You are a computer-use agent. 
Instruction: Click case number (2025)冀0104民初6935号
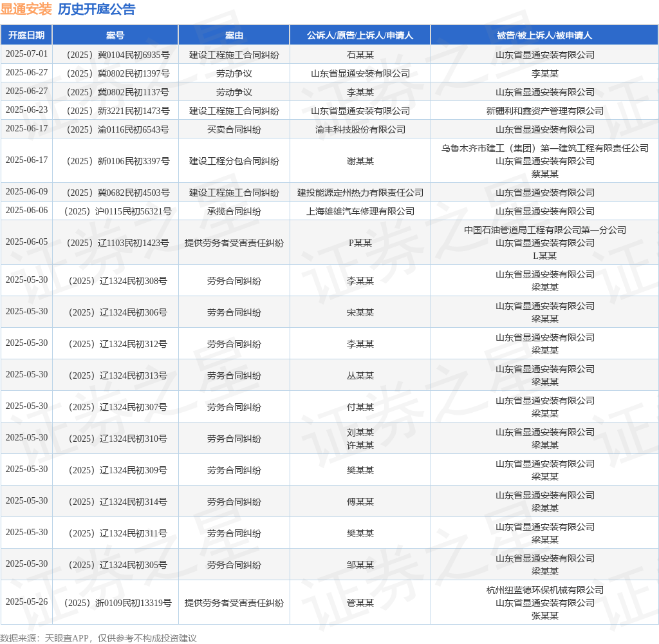pos(118,55)
